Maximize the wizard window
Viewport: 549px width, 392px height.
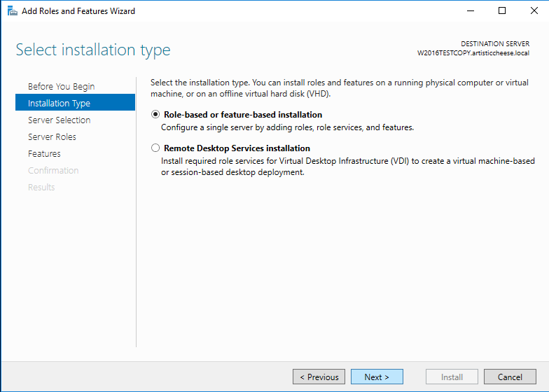point(502,11)
